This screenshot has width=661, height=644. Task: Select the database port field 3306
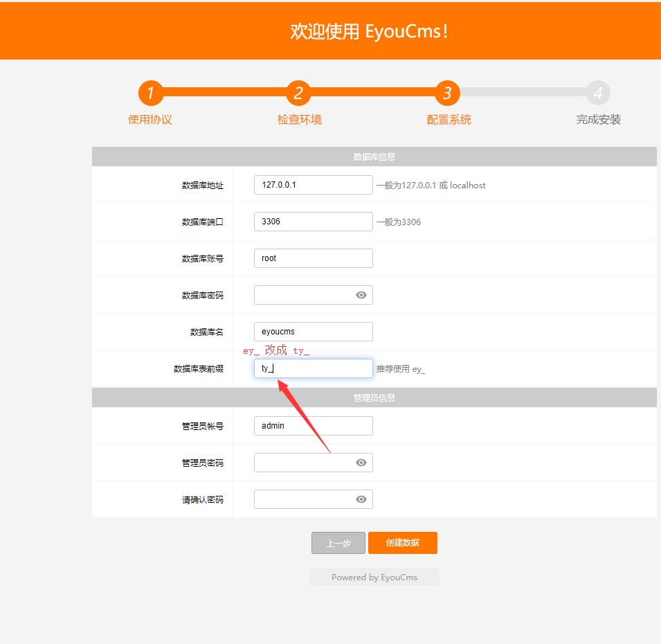(314, 222)
